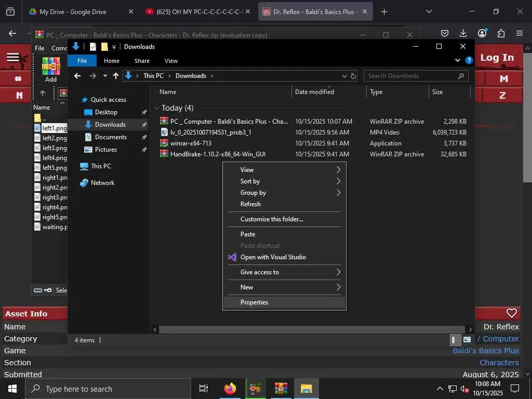Click the refresh button in Explorer address bar
532x399 pixels.
[353, 76]
